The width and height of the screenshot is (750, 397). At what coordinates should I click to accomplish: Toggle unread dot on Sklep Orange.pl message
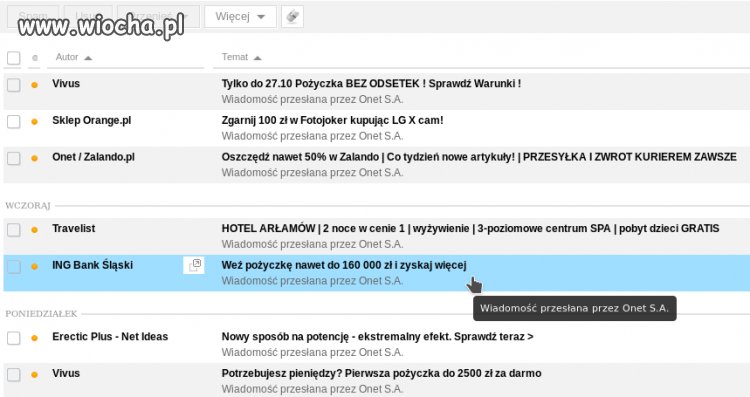point(34,121)
